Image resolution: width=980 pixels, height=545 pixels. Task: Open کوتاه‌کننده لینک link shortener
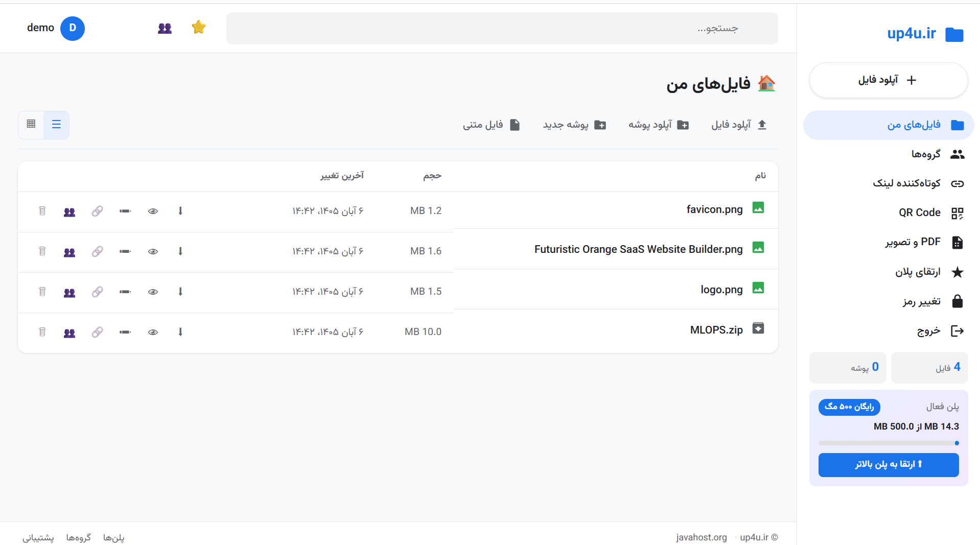tap(889, 183)
